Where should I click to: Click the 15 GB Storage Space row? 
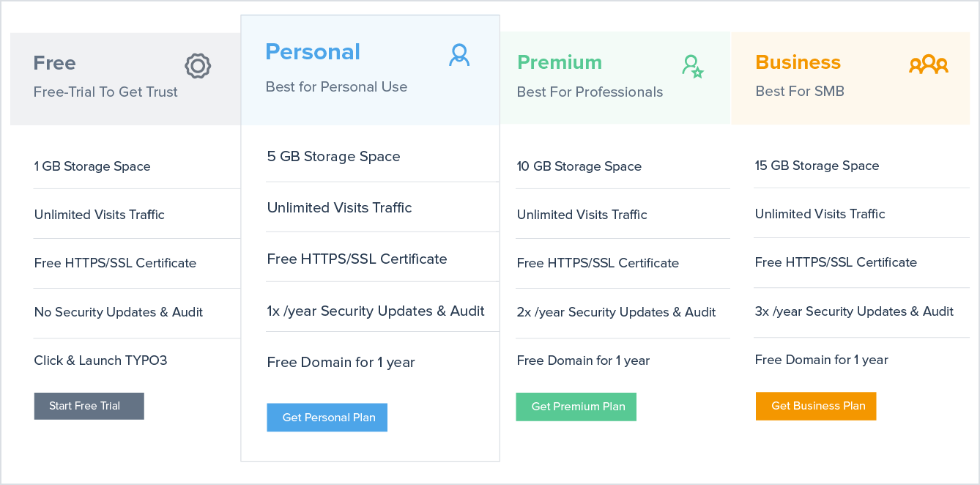tap(817, 166)
